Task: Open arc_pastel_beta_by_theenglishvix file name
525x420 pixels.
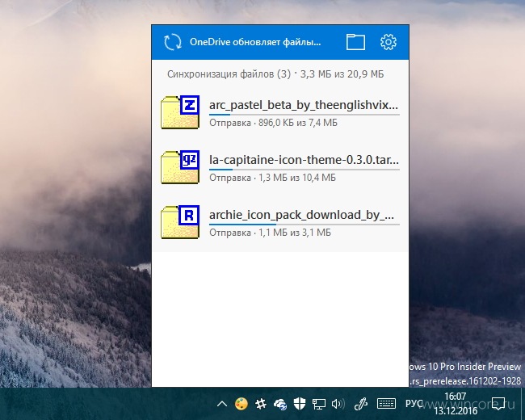Action: click(304, 105)
